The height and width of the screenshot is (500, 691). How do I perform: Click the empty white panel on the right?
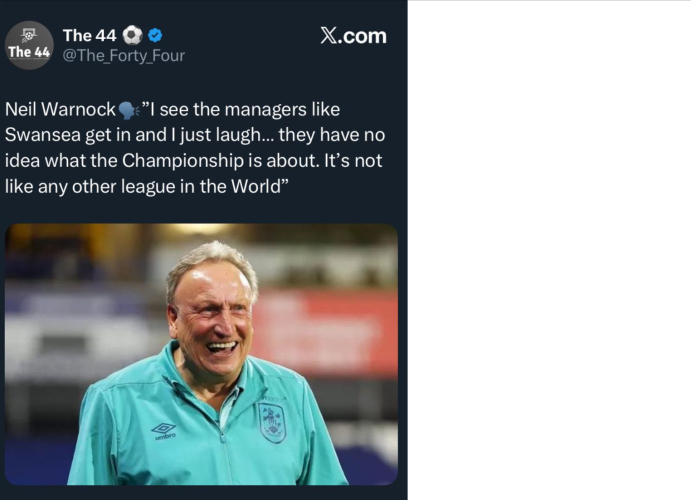click(549, 250)
